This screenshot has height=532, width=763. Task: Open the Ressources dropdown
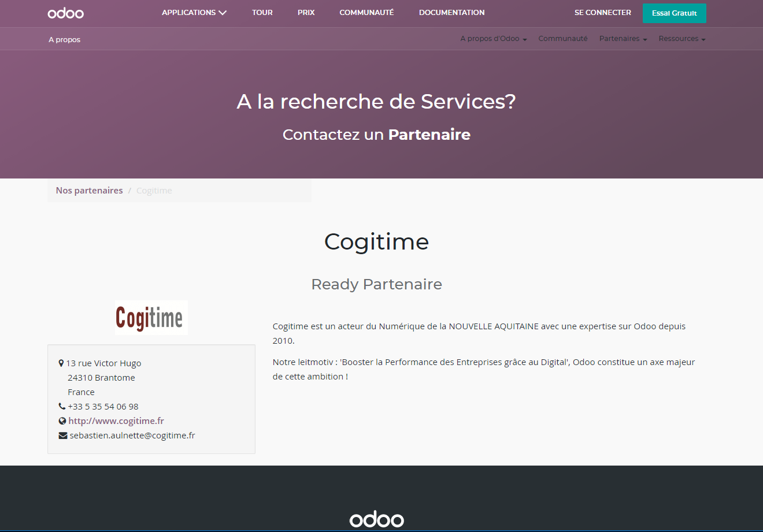tap(682, 39)
